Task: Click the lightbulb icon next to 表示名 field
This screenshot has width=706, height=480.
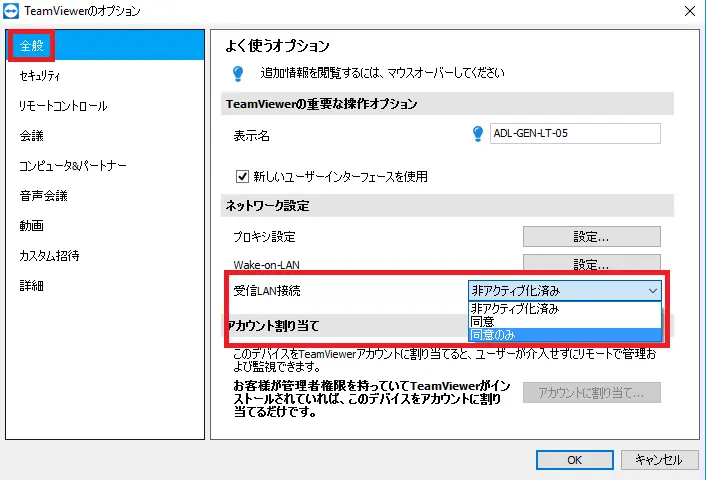Action: pos(478,134)
